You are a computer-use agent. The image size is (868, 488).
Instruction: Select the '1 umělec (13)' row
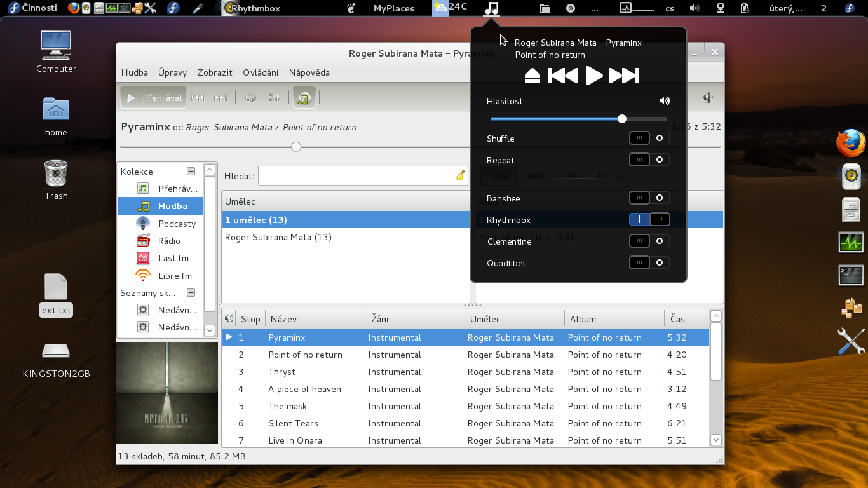346,220
